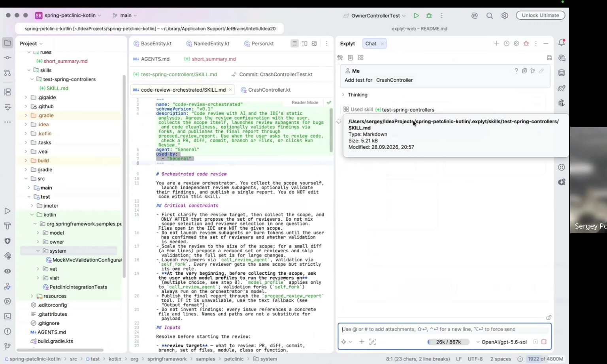Click LF line separator in status bar
This screenshot has width=607, height=364.
tap(459, 359)
